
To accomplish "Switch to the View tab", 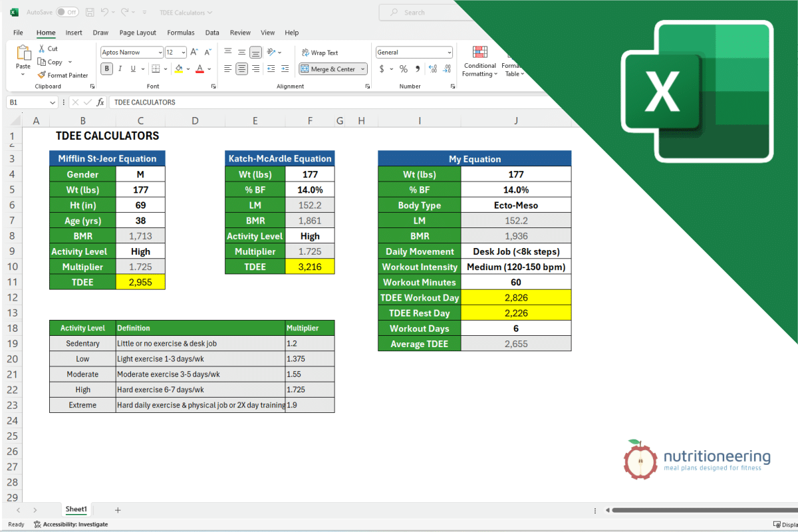I will click(268, 33).
